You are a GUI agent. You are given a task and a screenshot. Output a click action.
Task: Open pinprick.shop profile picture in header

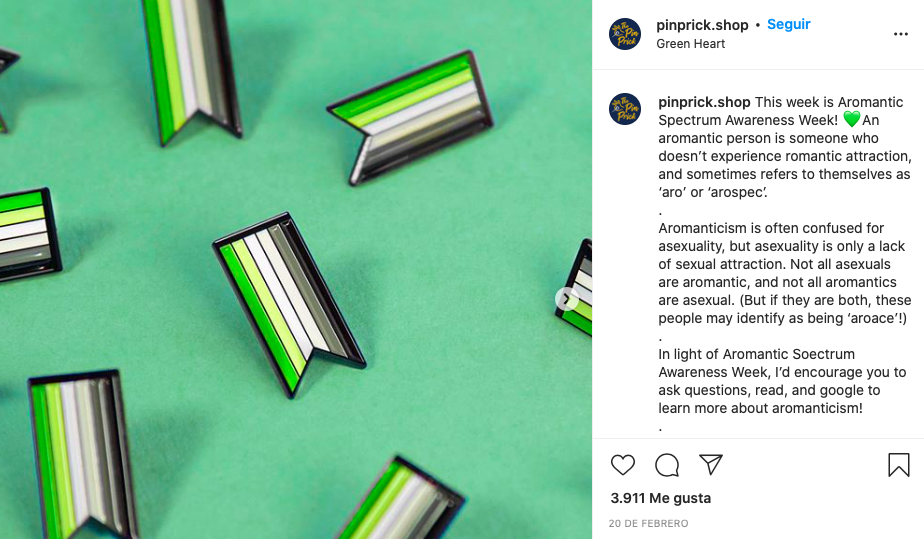tap(625, 34)
